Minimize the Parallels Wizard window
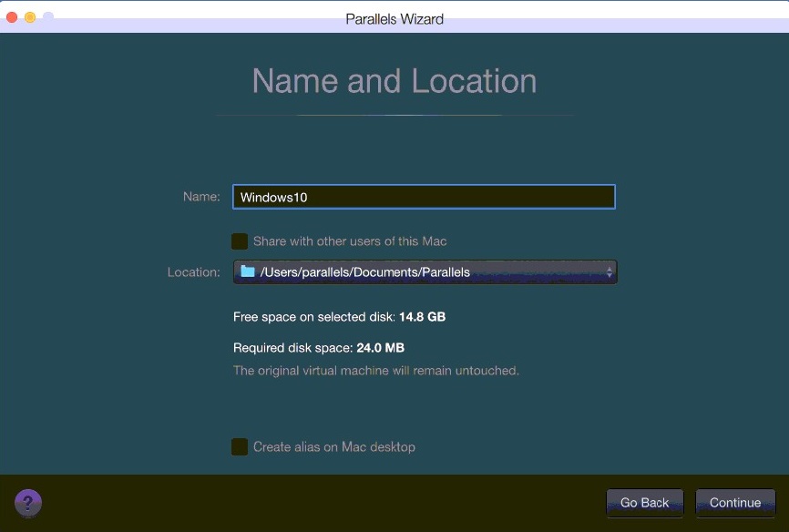Image resolution: width=789 pixels, height=532 pixels. tap(30, 17)
